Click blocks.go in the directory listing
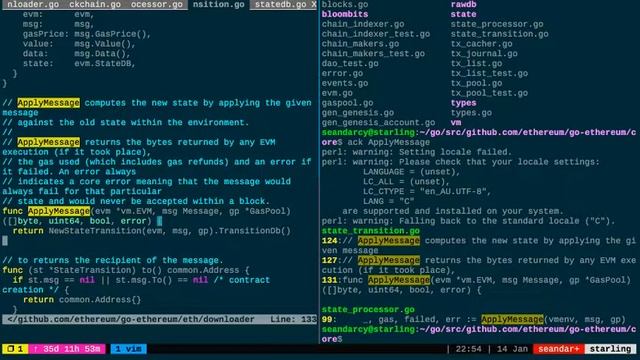The width and height of the screenshot is (640, 360). click(x=345, y=4)
